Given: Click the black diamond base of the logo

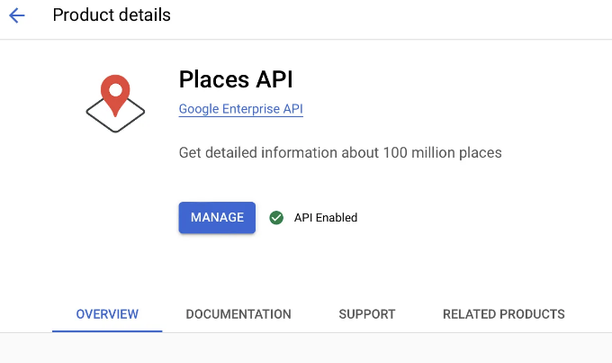Looking at the screenshot, I should [x=115, y=115].
